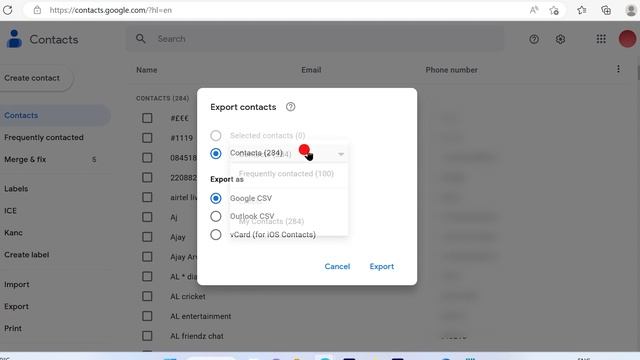640x360 pixels.
Task: Click Export in the sidebar
Action: pyautogui.click(x=16, y=307)
